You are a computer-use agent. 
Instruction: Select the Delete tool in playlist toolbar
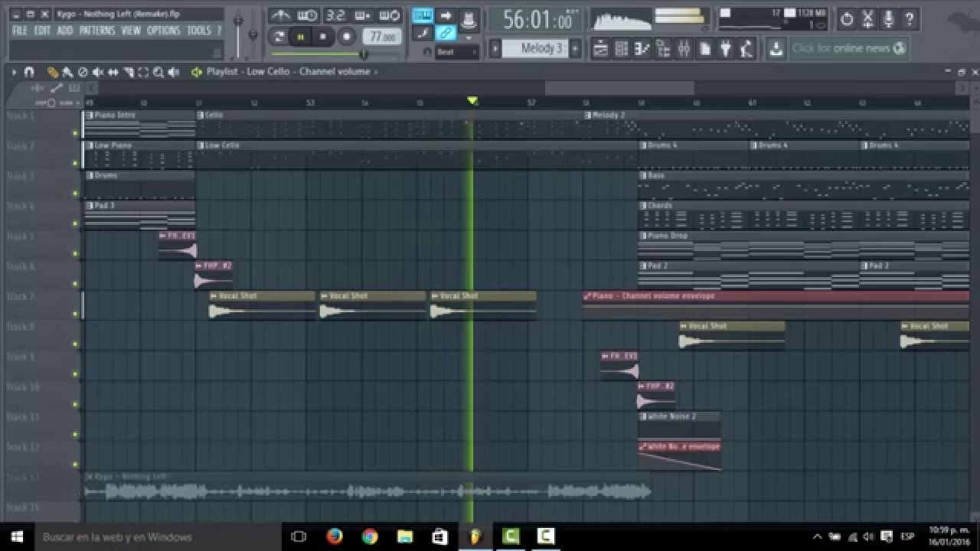83,72
